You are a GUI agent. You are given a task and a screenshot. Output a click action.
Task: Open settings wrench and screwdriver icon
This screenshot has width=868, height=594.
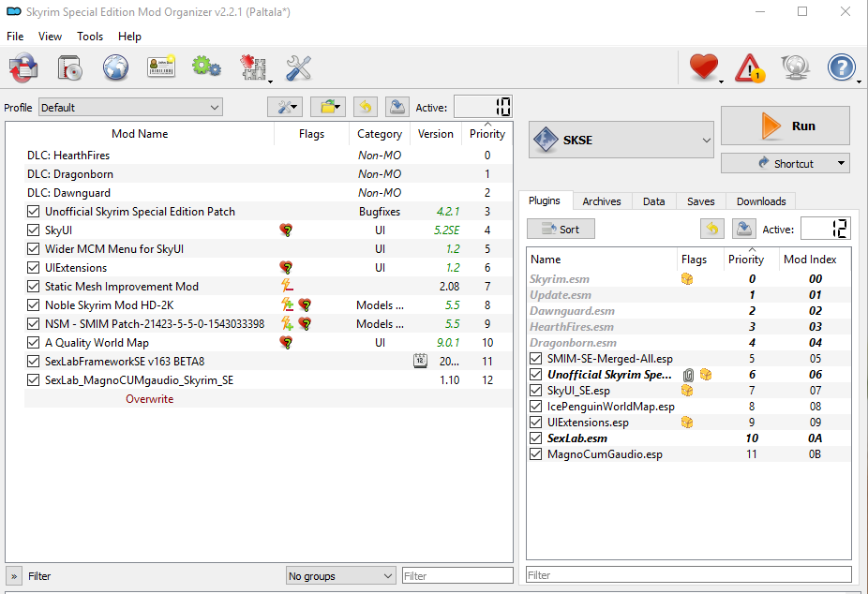pyautogui.click(x=298, y=67)
